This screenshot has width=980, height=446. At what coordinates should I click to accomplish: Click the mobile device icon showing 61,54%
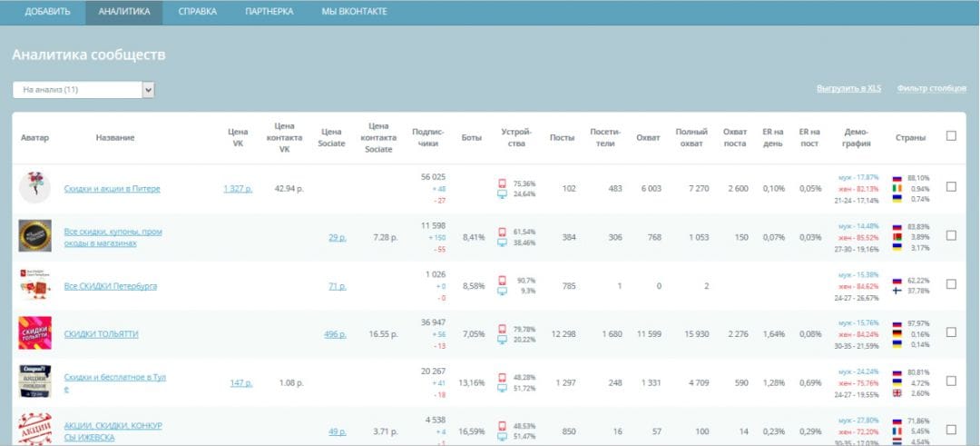(x=502, y=232)
